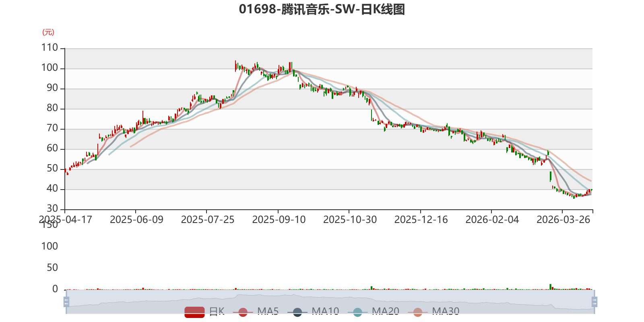Viewport: 644px width, 322px height.
Task: Click the 2025-06-09 date label
Action: [136, 219]
